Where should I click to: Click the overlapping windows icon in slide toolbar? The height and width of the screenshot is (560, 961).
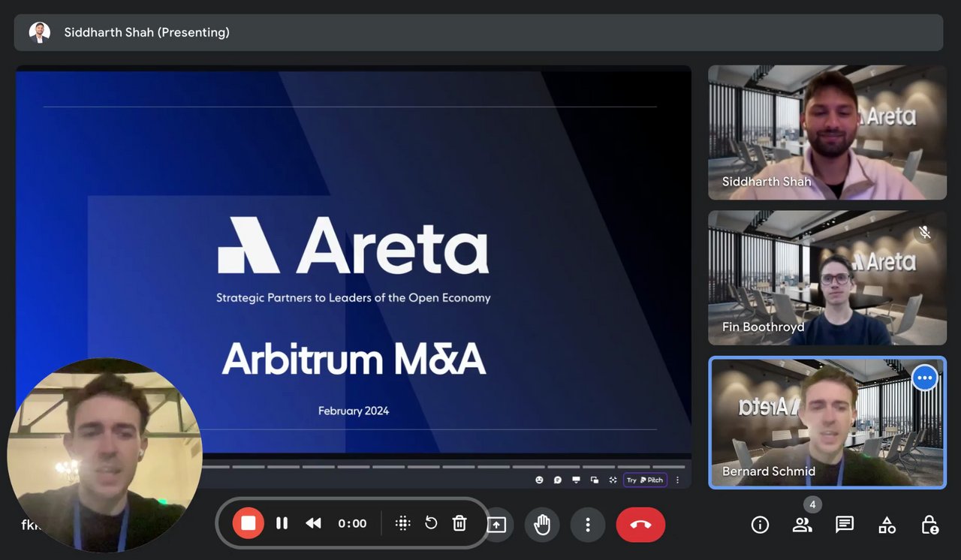click(595, 480)
